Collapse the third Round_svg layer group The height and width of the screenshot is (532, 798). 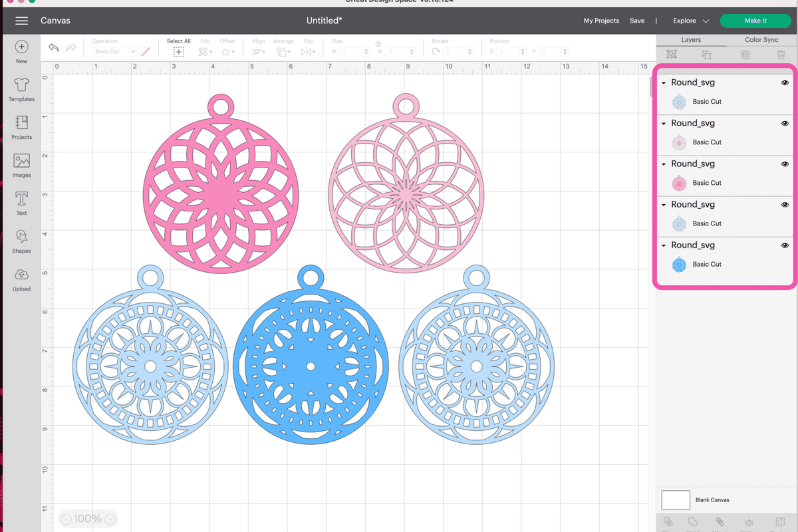click(x=664, y=164)
